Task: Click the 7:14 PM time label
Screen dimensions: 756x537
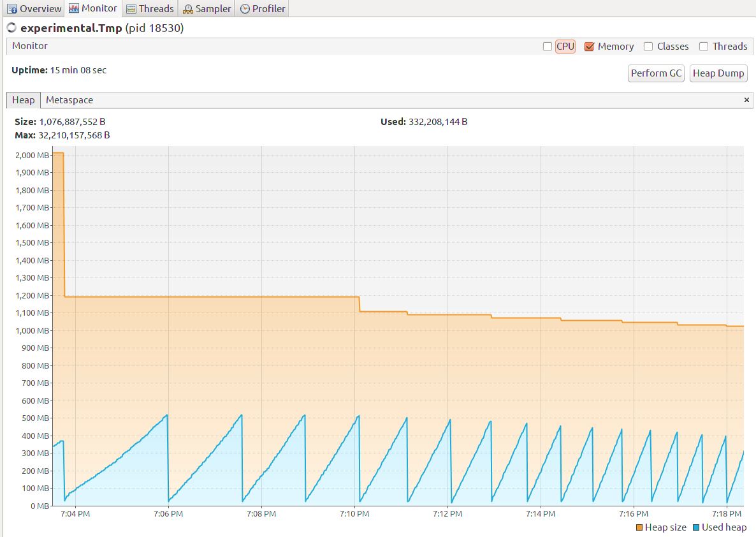Action: coord(541,514)
